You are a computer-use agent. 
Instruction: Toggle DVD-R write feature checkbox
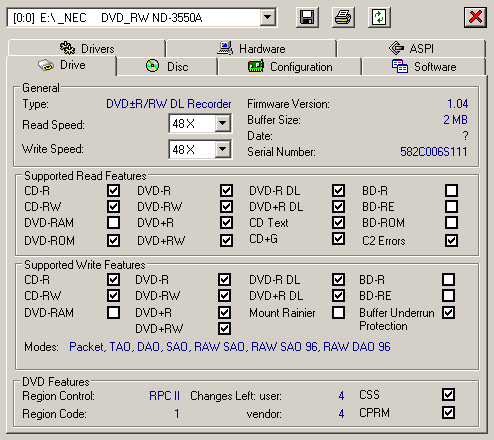(x=224, y=279)
